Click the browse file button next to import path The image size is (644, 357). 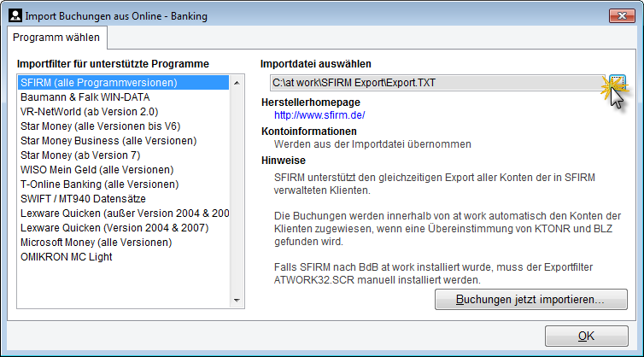[618, 83]
